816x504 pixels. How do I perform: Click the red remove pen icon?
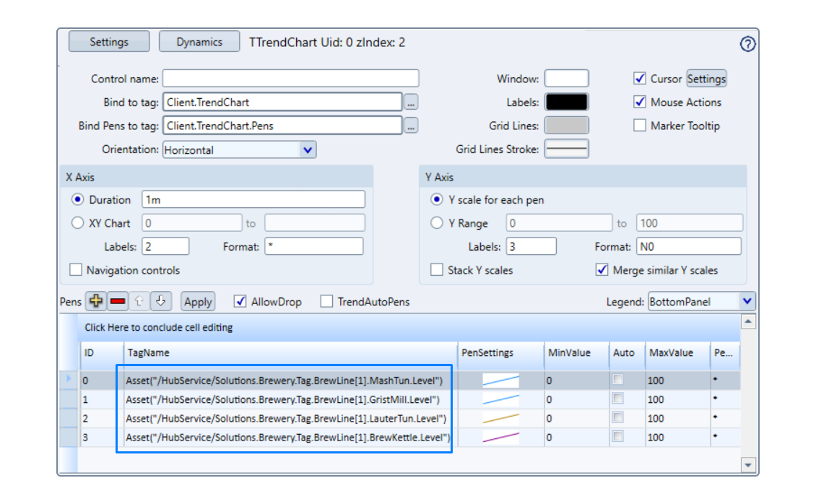(x=118, y=302)
